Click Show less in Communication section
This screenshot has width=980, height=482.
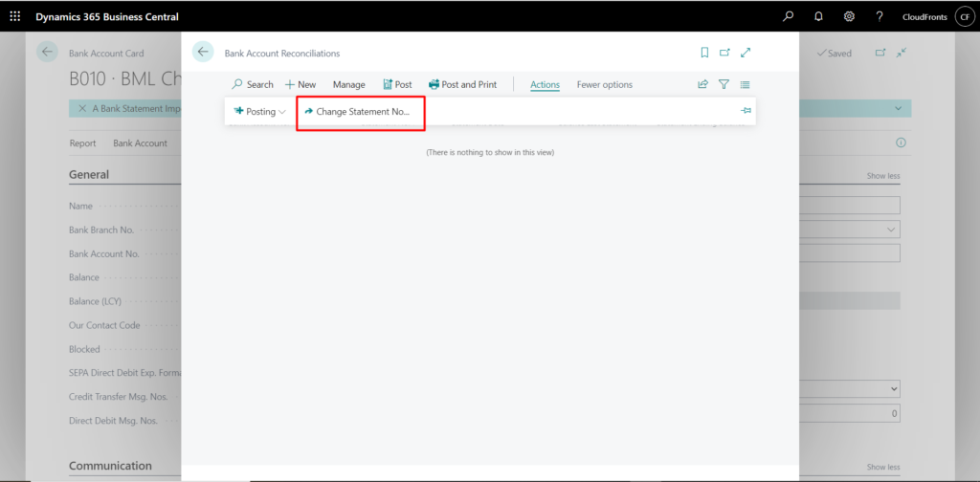[883, 467]
